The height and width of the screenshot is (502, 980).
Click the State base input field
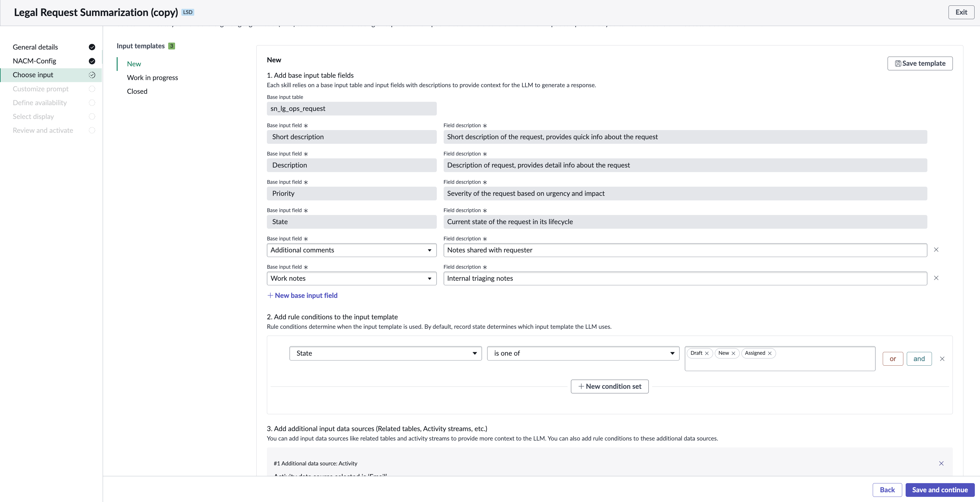[x=352, y=222]
